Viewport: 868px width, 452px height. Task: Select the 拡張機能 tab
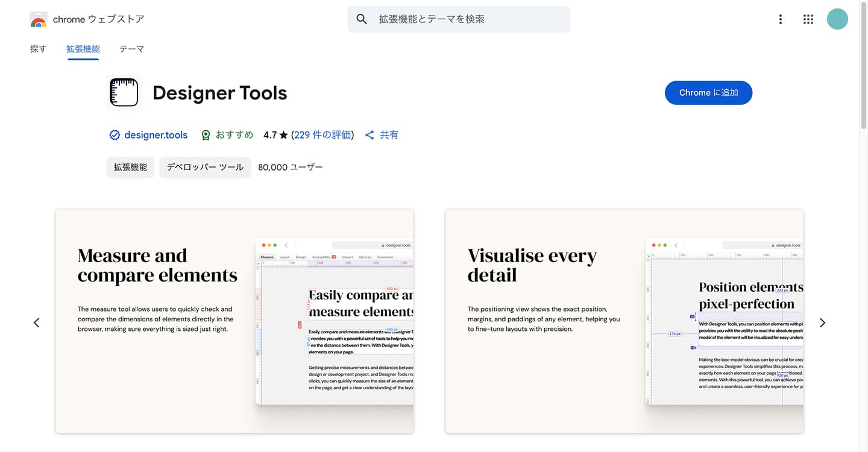click(83, 49)
